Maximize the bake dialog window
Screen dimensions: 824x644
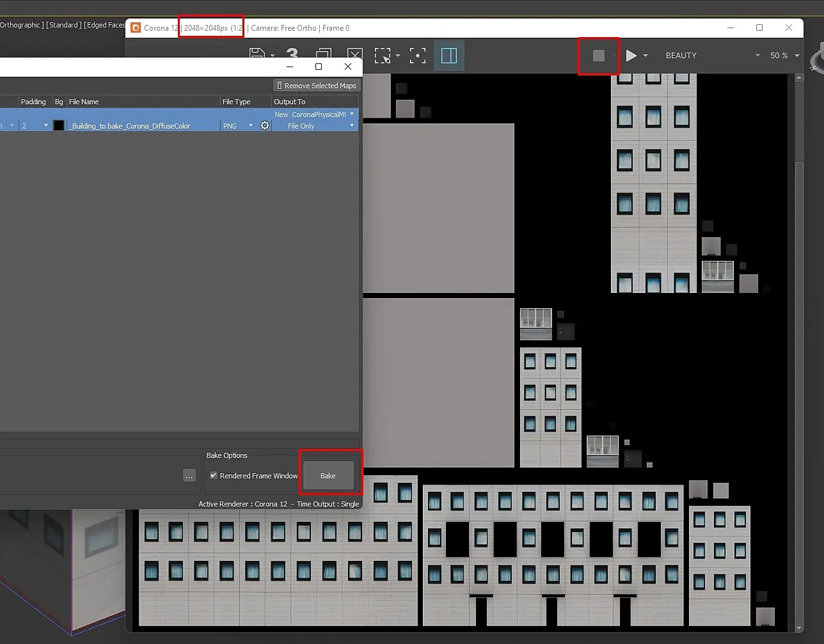pos(319,67)
